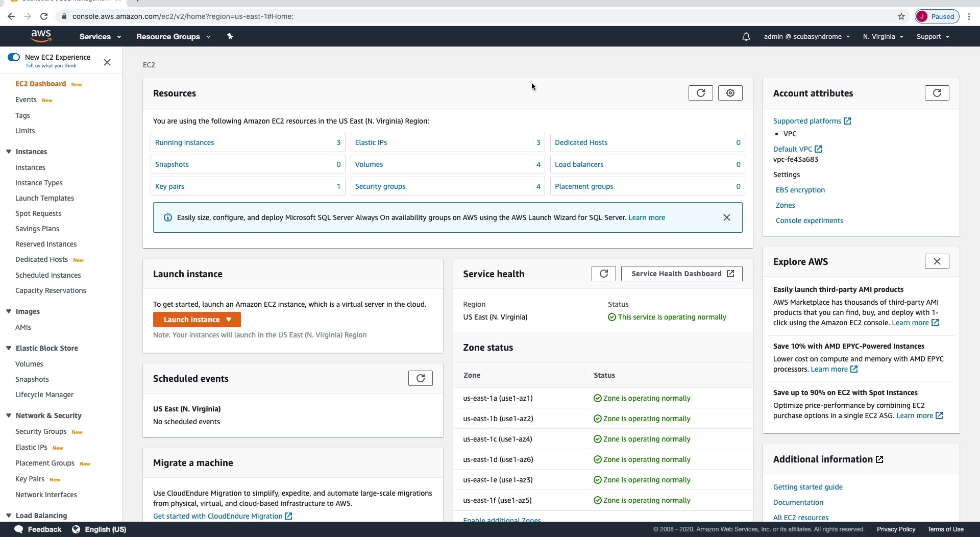The width and height of the screenshot is (980, 537).
Task: Refresh the Scheduled events panel
Action: (420, 378)
